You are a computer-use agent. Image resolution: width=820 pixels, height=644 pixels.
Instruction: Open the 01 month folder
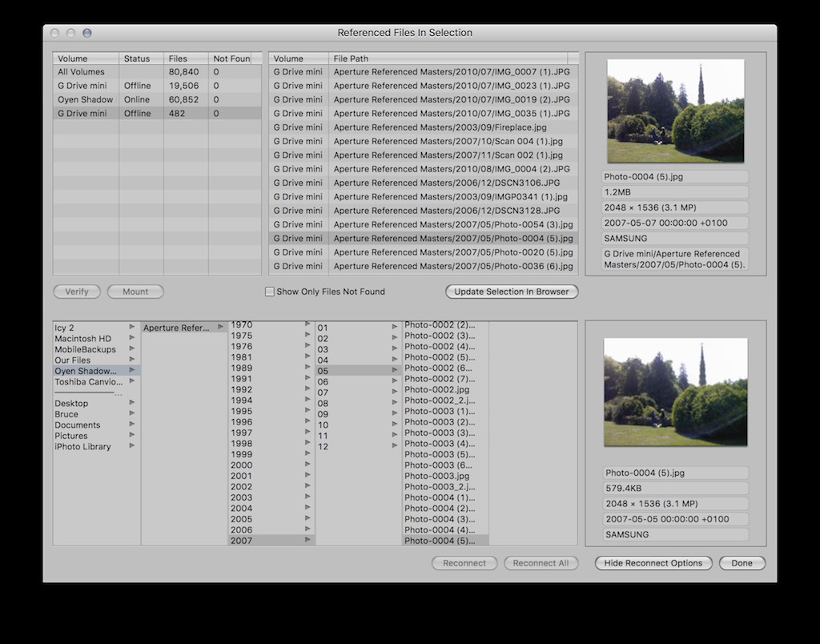[358, 328]
